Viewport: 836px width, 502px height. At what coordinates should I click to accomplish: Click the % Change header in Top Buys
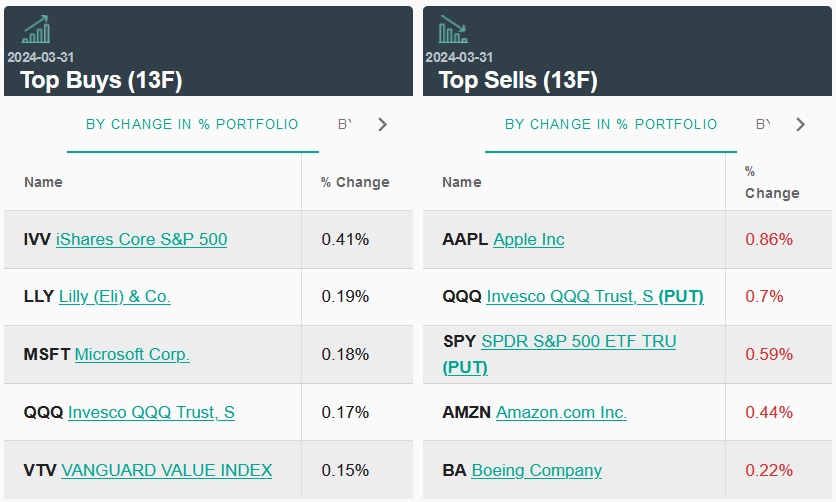[355, 182]
